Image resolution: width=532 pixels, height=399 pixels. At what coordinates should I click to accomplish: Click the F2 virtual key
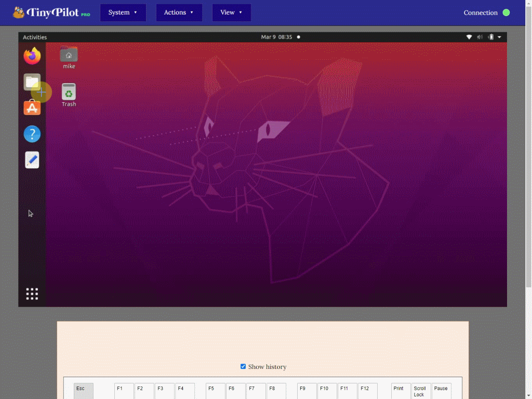coord(144,391)
